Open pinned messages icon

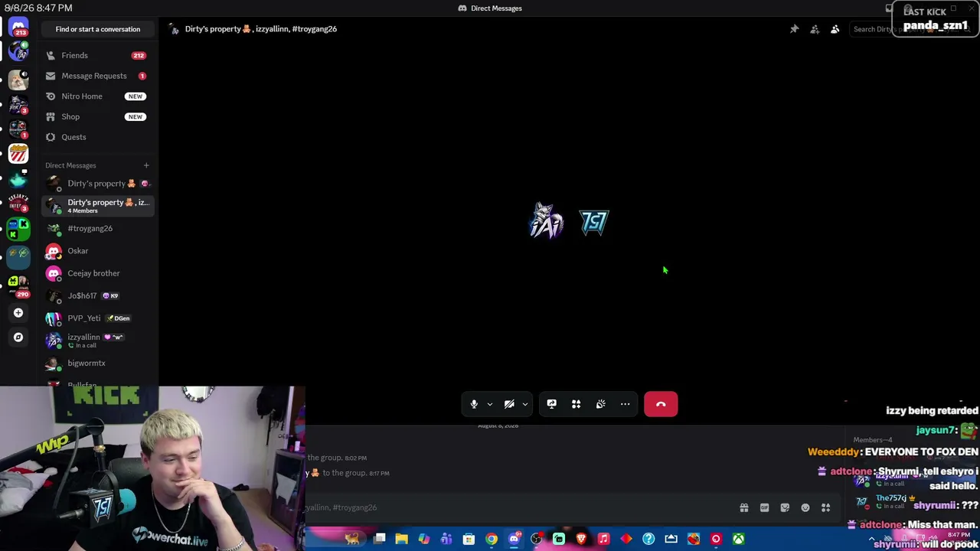[794, 29]
